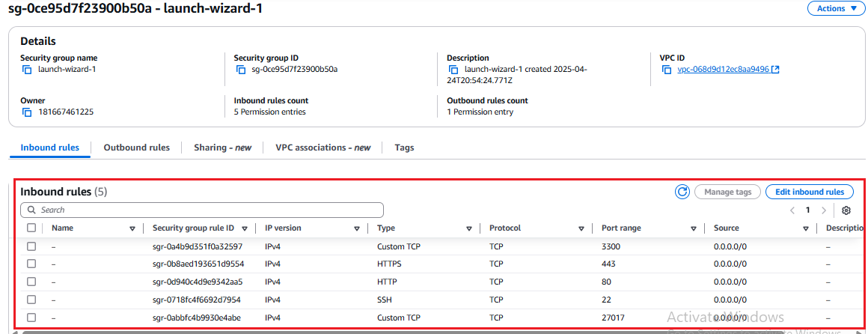Switch to Inbound rules tab

(x=50, y=148)
